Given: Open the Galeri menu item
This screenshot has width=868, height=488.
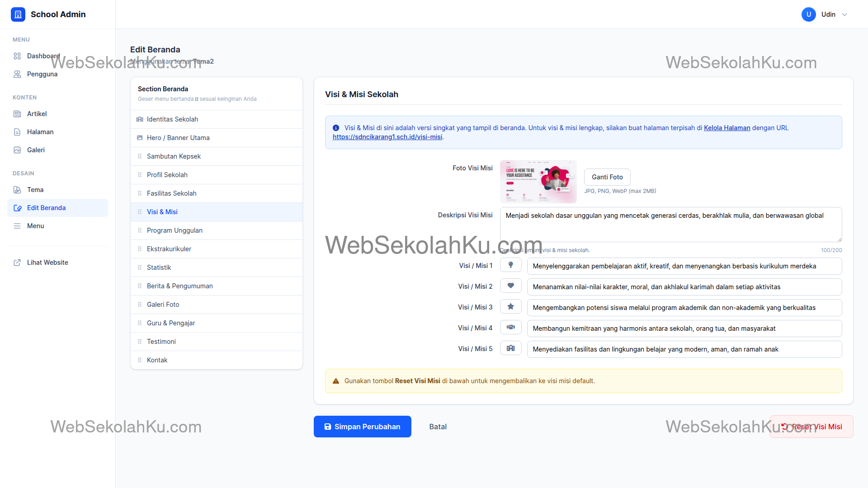Looking at the screenshot, I should pos(58,150).
